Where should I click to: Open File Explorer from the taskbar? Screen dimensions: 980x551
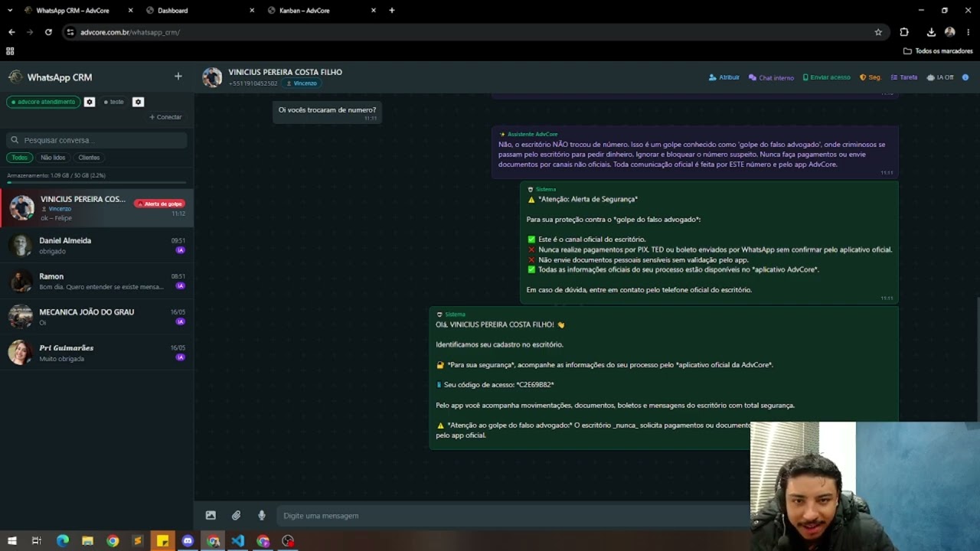click(x=87, y=541)
